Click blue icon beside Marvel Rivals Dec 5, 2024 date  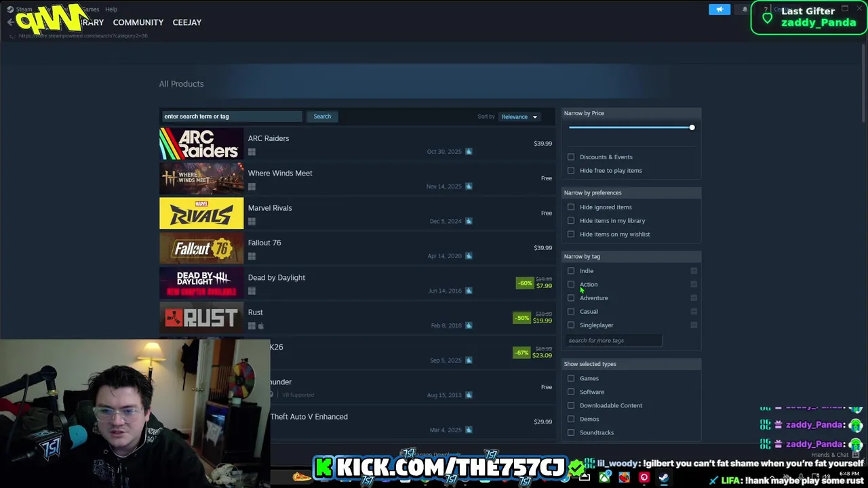click(x=469, y=221)
